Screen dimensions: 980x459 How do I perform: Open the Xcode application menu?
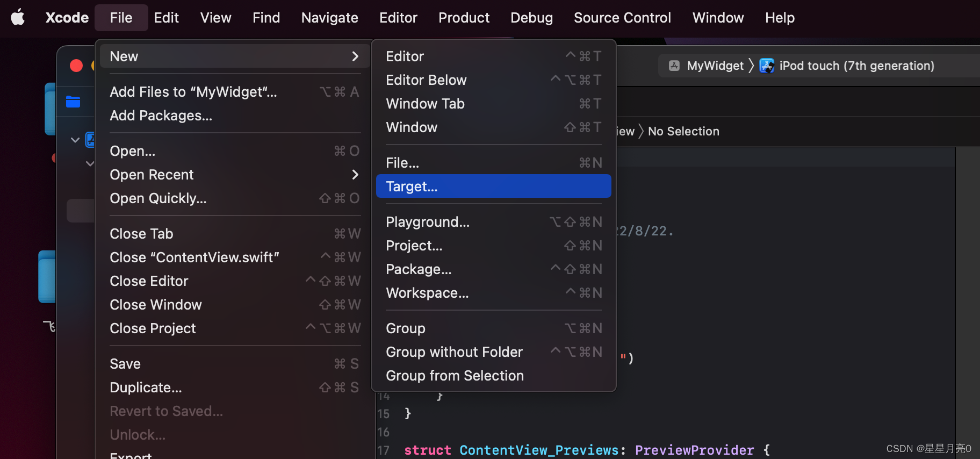coord(67,18)
